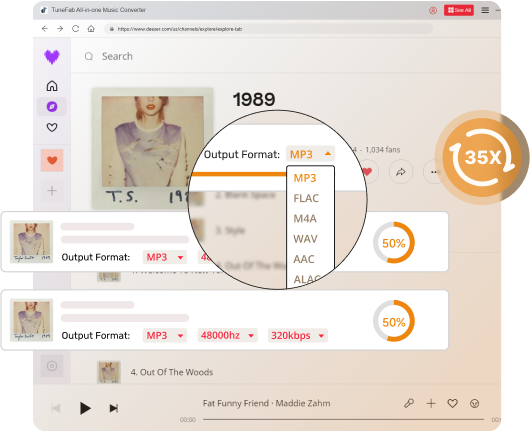Open the hamburger menu in title bar
The image size is (530, 435).
coord(485,10)
